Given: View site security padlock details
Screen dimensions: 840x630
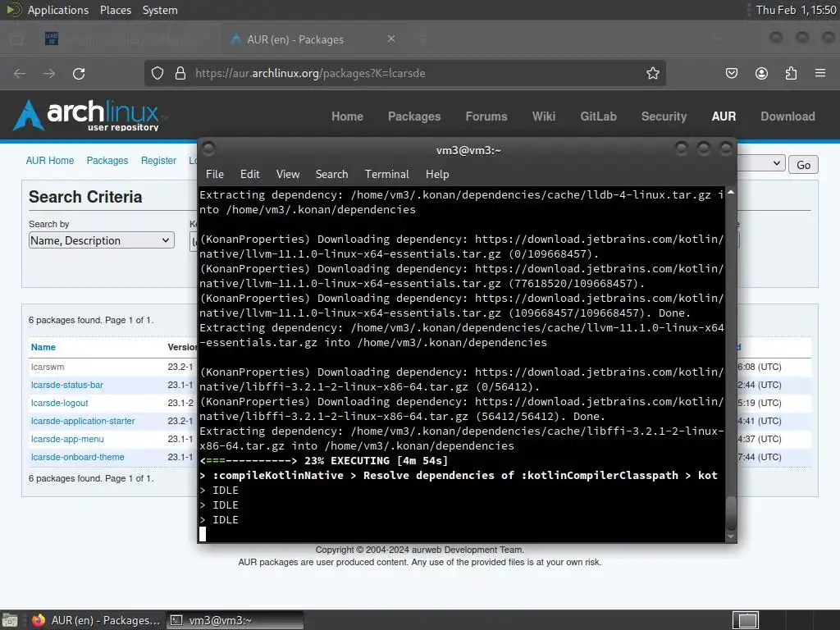Looking at the screenshot, I should point(180,73).
